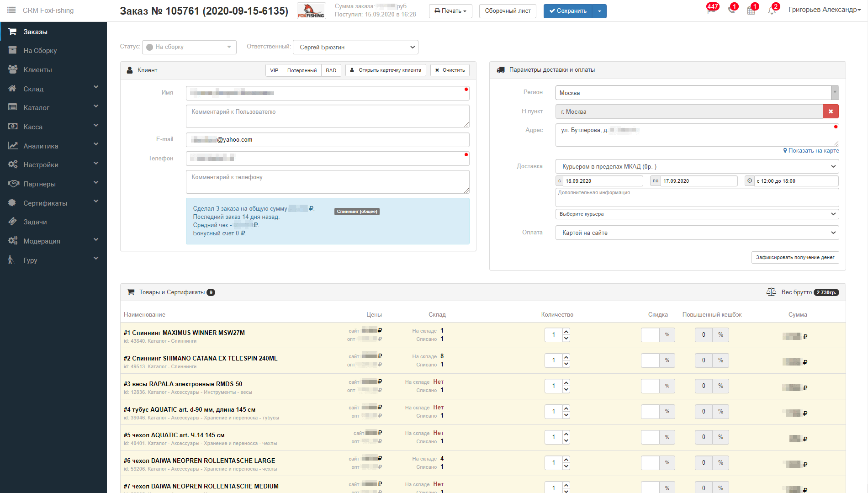Image resolution: width=868 pixels, height=493 pixels.
Task: Expand the Аналитика sidebar chevron
Action: pos(96,144)
